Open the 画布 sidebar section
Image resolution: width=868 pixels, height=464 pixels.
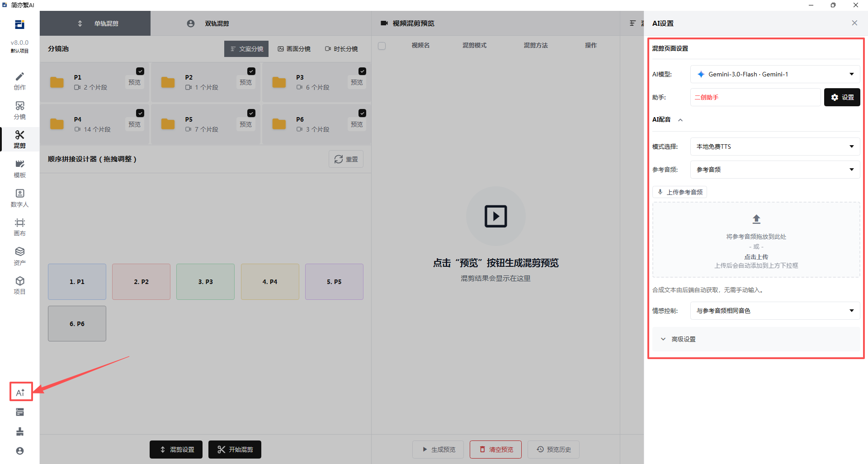click(19, 227)
